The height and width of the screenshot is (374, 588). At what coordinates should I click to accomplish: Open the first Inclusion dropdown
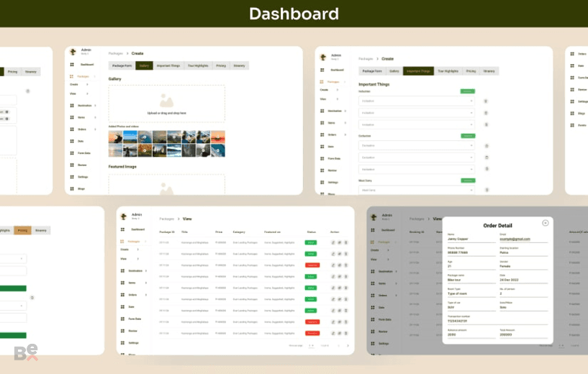click(x=416, y=101)
